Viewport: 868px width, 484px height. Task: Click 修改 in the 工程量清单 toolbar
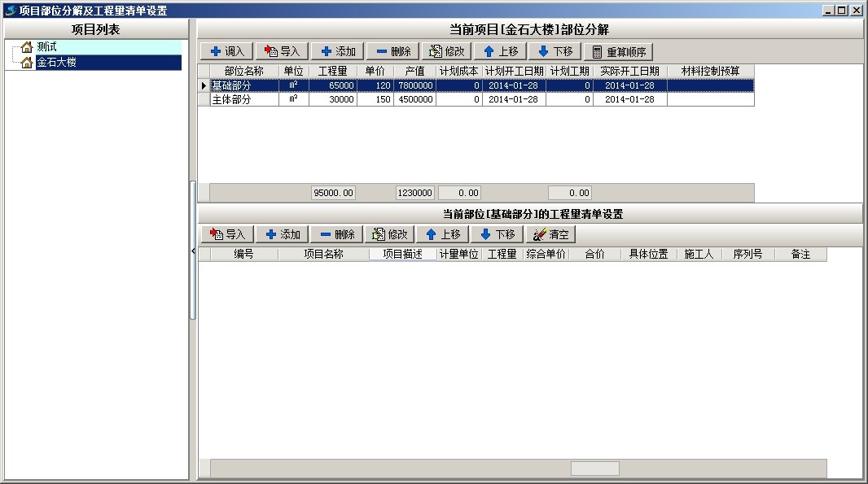coord(389,234)
